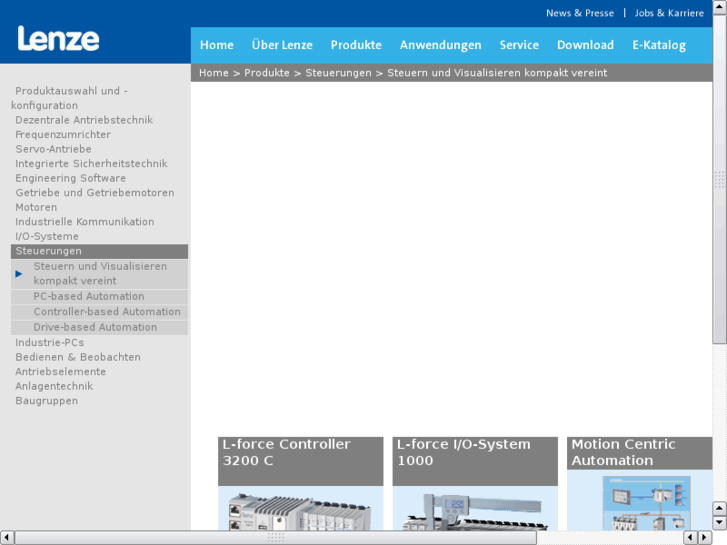Click Steuerungen in the breadcrumb trail
The height and width of the screenshot is (545, 727).
(338, 73)
